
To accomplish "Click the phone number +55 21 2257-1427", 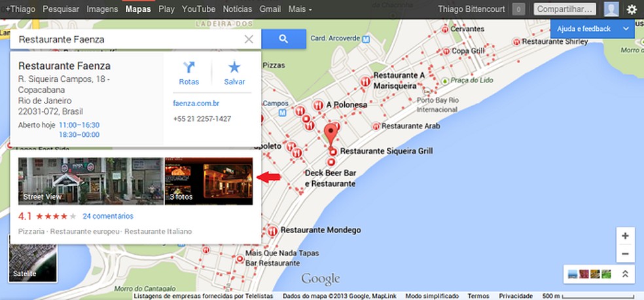I will (x=202, y=119).
